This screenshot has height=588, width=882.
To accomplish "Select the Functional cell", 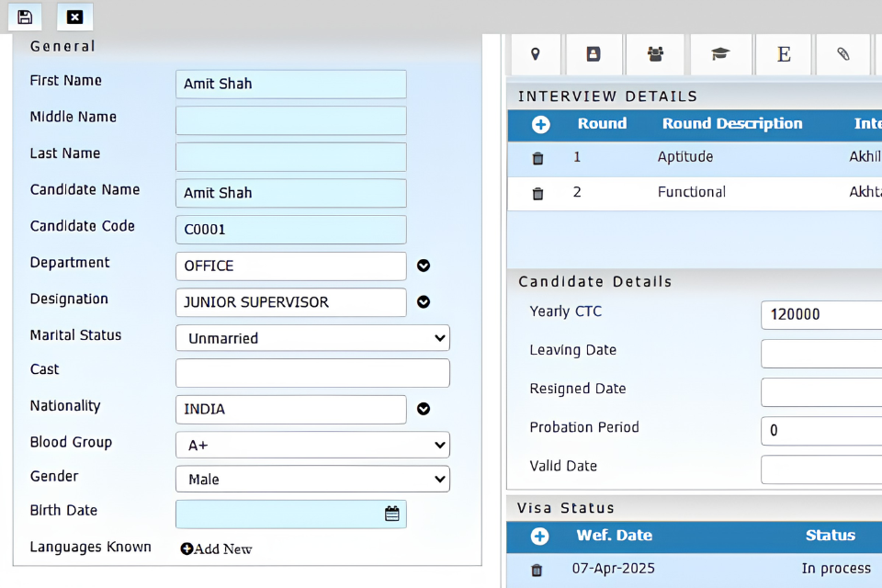I will tap(691, 192).
